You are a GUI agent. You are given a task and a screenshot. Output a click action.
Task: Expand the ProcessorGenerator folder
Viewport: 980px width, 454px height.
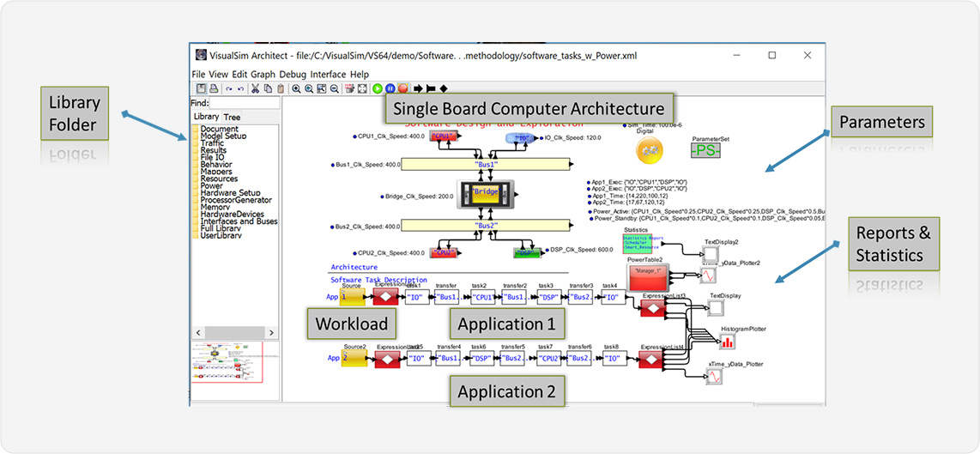pyautogui.click(x=232, y=200)
